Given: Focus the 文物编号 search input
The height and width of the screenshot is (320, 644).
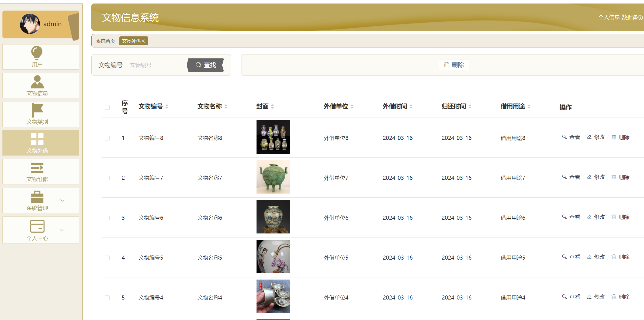Looking at the screenshot, I should pos(155,65).
